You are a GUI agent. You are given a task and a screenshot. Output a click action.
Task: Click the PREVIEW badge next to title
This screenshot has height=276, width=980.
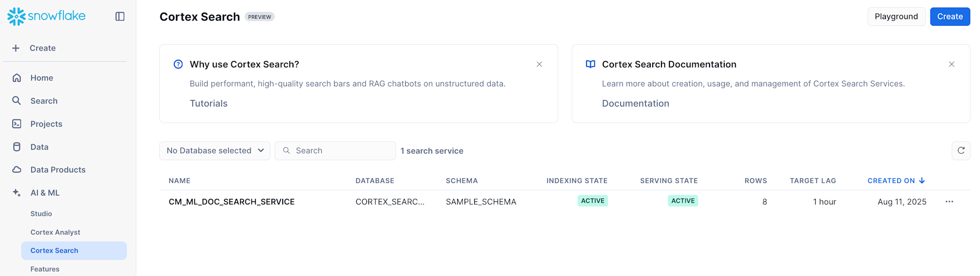pyautogui.click(x=259, y=17)
